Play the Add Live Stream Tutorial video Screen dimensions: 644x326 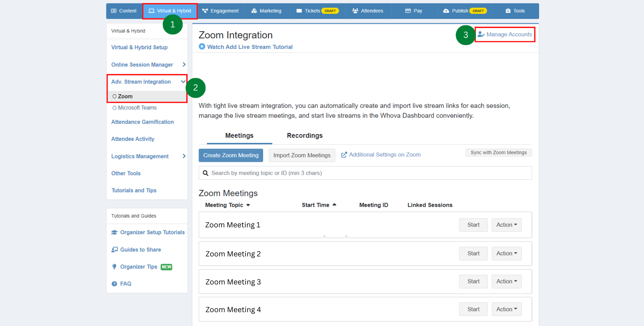pos(202,47)
